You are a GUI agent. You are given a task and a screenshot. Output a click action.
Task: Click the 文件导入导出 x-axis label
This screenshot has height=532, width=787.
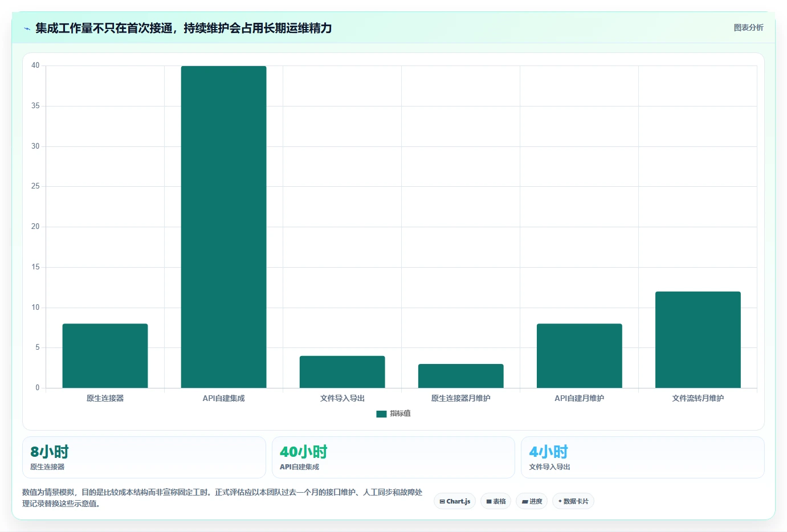click(x=342, y=398)
